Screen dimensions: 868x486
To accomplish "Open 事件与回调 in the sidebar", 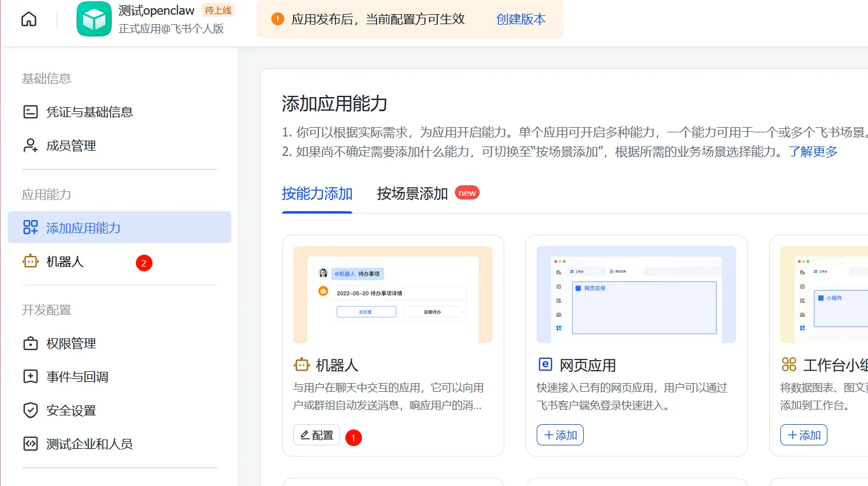I will (119, 377).
